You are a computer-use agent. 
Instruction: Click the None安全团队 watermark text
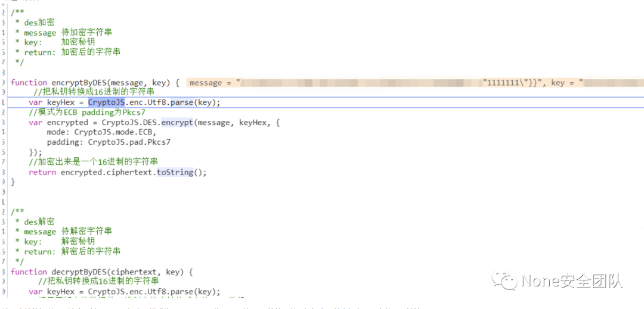572,280
